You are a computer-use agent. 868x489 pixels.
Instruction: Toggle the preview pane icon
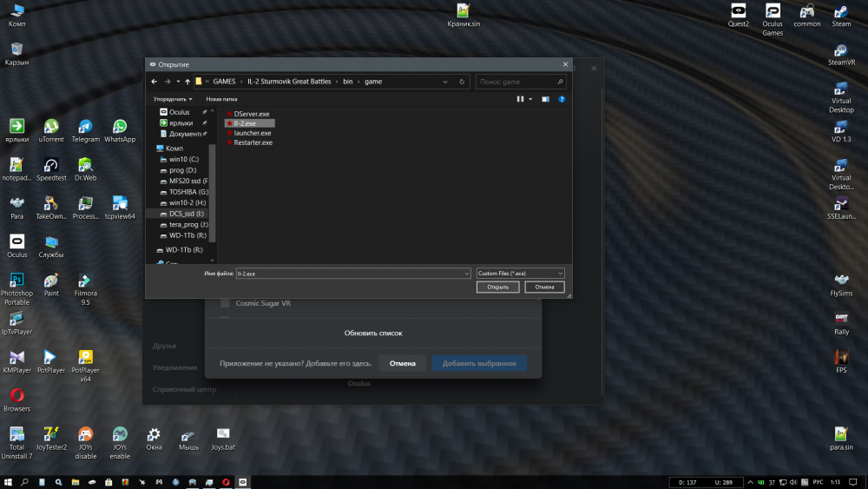click(x=545, y=99)
